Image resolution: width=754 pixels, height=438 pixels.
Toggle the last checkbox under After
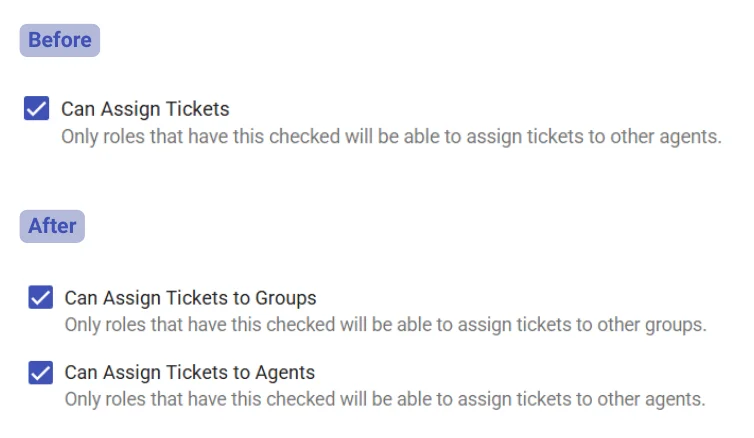[41, 373]
